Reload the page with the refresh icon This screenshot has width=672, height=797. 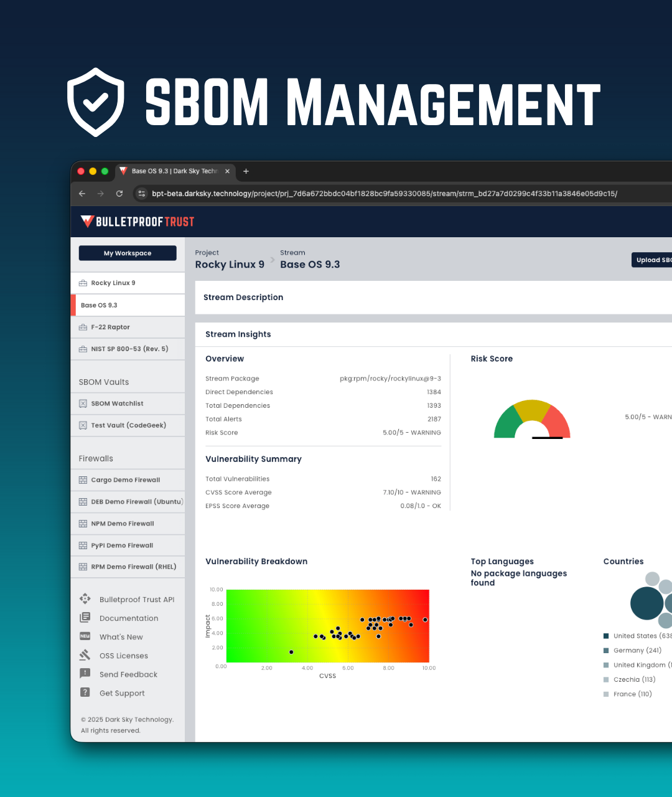tap(119, 194)
